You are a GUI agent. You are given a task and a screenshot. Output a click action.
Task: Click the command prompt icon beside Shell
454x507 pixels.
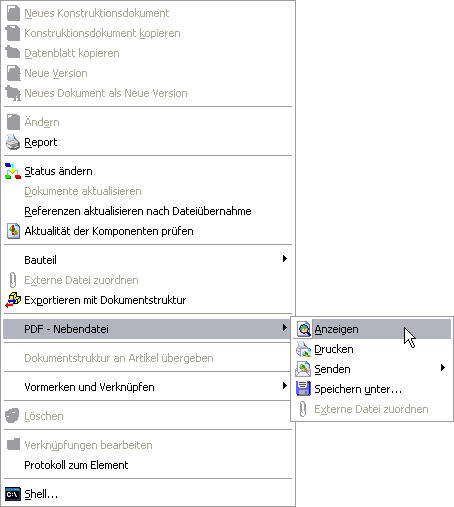(x=13, y=494)
